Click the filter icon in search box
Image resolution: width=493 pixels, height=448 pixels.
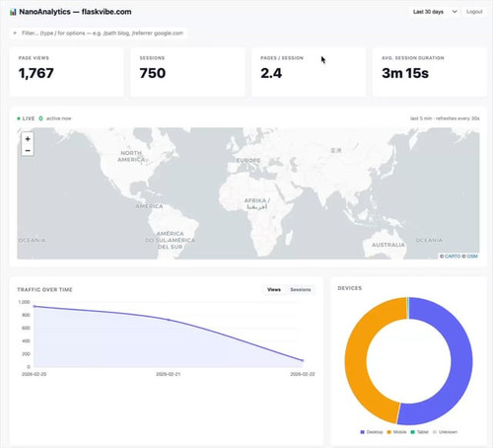pos(15,34)
